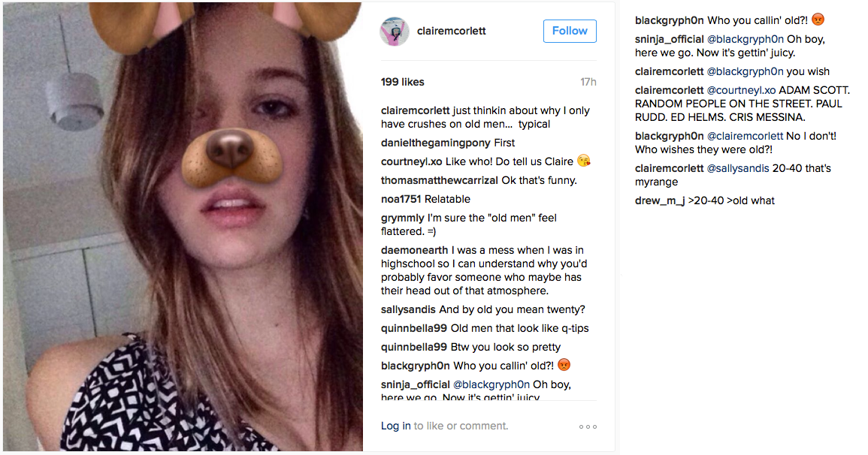Image resolution: width=868 pixels, height=455 pixels.
Task: Open noa1751's profile
Action: (401, 199)
